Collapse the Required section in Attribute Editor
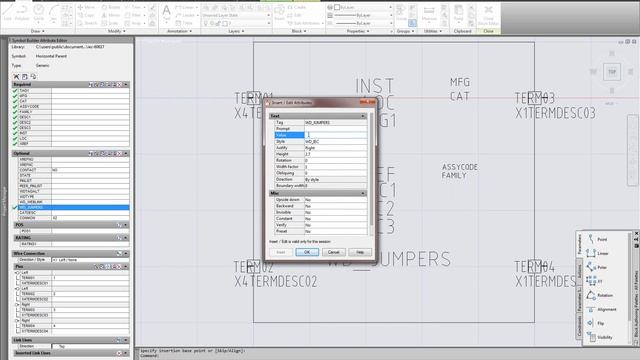The width and height of the screenshot is (640, 360). point(126,84)
